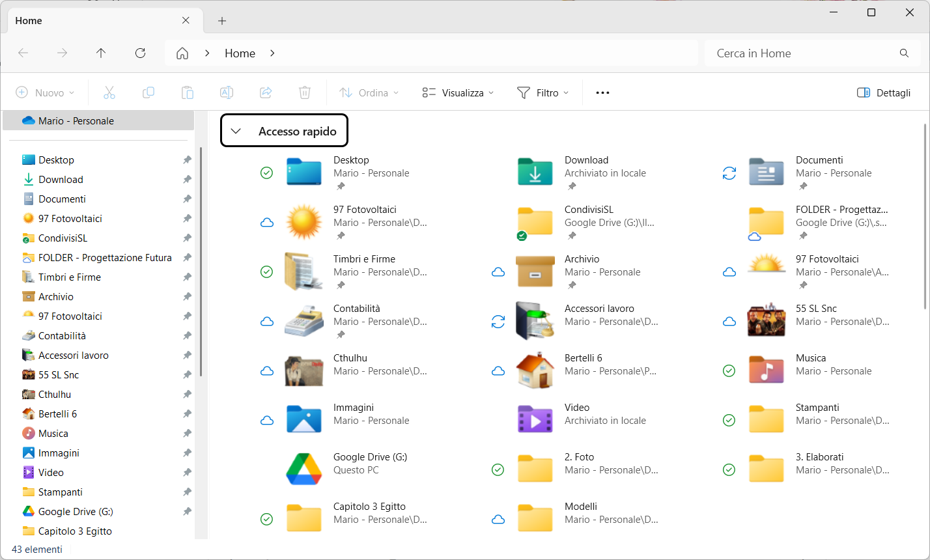Click the Copy icon

[x=148, y=92]
